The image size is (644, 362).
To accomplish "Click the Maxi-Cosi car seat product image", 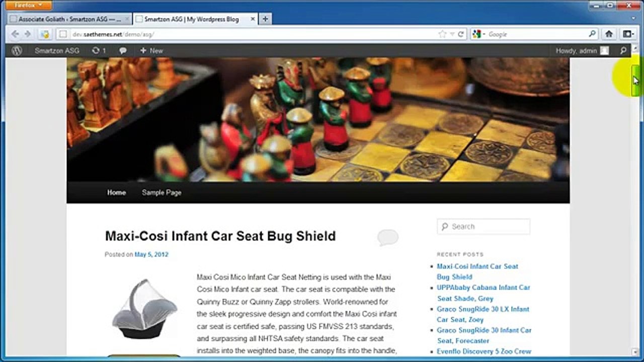I will [144, 309].
